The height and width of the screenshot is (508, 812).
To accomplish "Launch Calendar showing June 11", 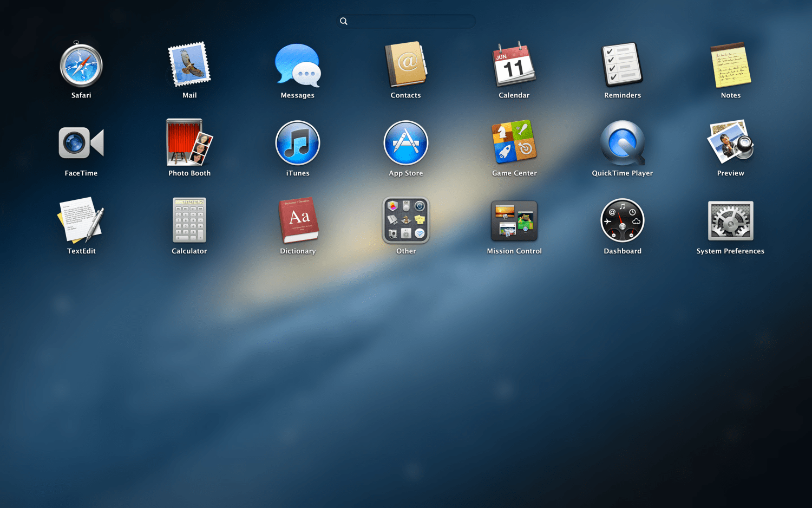I will click(514, 64).
